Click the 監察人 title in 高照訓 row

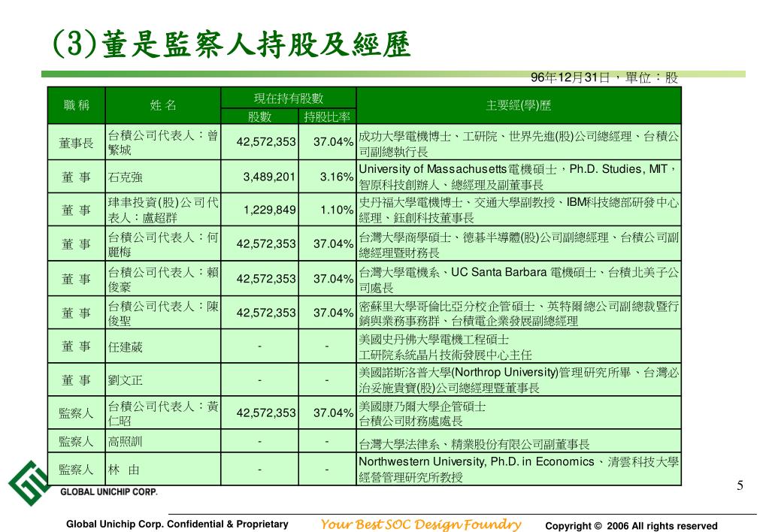coord(77,441)
